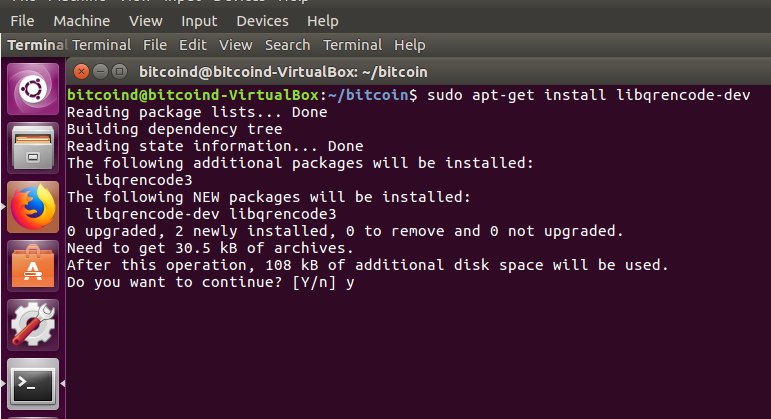Open the terminal Edit menu
Screen dimensions: 771x419
click(x=193, y=45)
